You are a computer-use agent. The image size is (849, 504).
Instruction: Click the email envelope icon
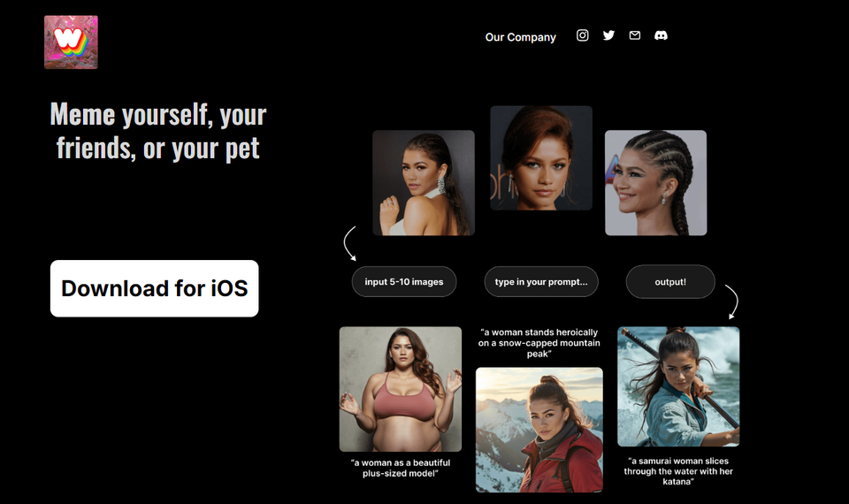point(635,35)
